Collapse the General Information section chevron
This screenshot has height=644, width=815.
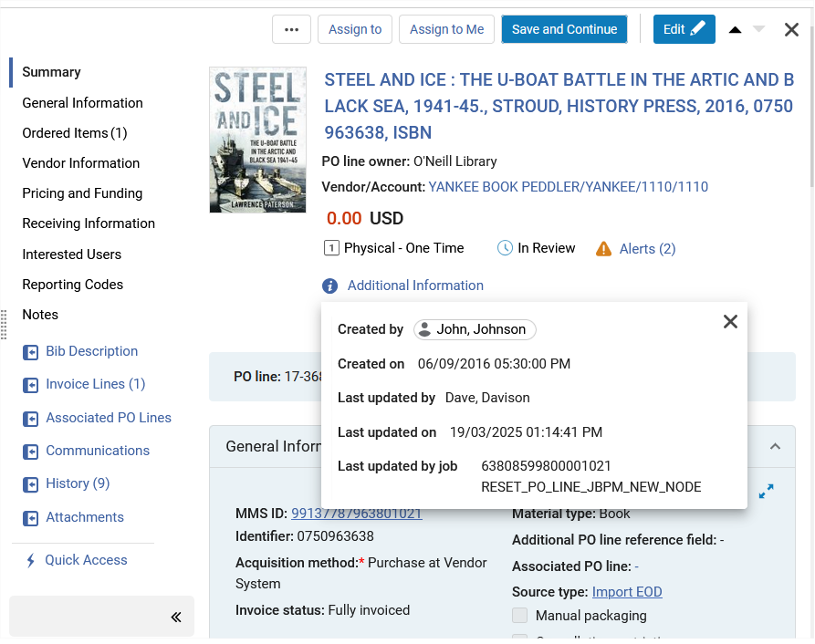(x=775, y=447)
